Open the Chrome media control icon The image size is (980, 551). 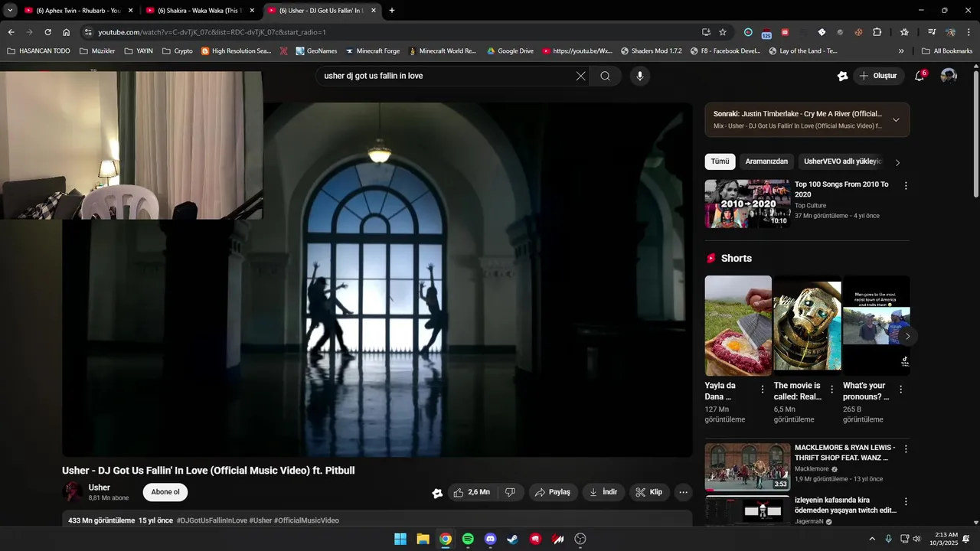click(932, 32)
